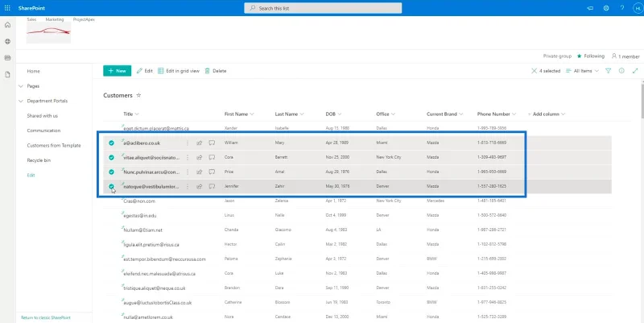Click Edit in the command bar
This screenshot has width=644, height=323.
click(x=145, y=71)
